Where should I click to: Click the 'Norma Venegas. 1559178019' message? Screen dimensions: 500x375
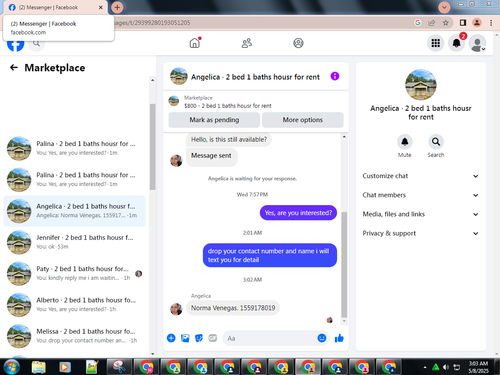(233, 308)
